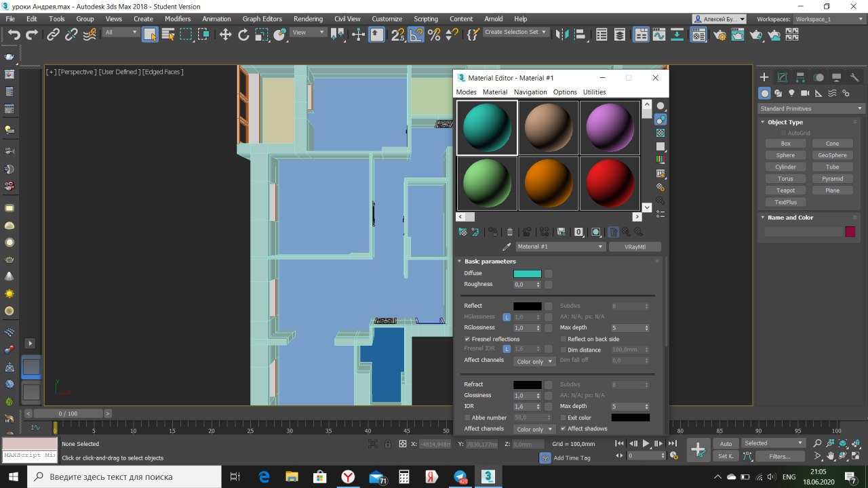Open Rendered Frame Window icon
868x488 pixels.
point(738,34)
